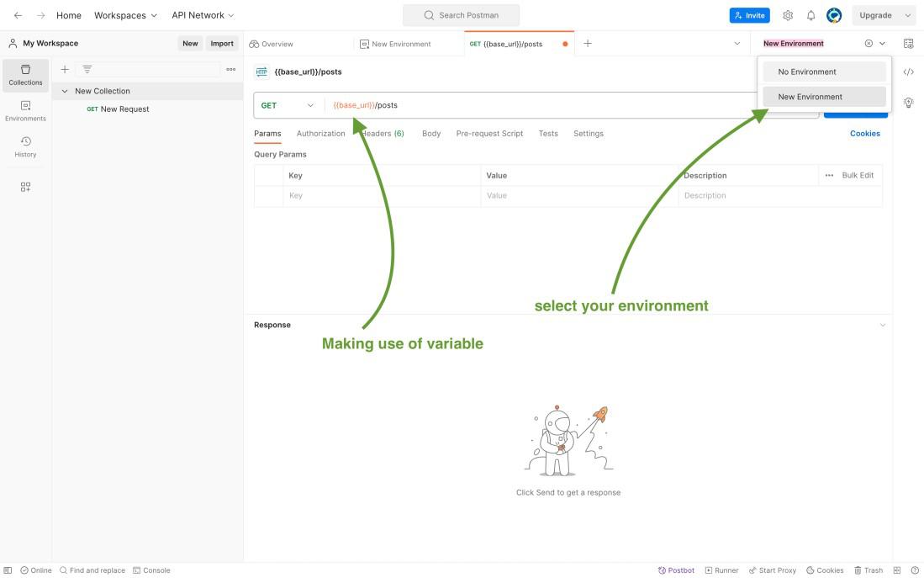Open Find and replace in status bar

coord(92,570)
